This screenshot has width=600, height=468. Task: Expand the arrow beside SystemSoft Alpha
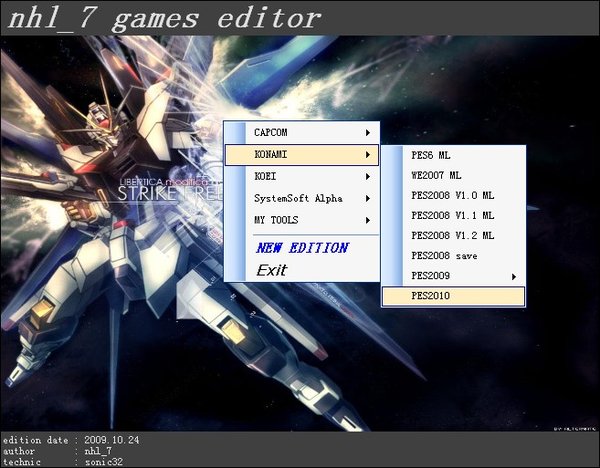(368, 198)
